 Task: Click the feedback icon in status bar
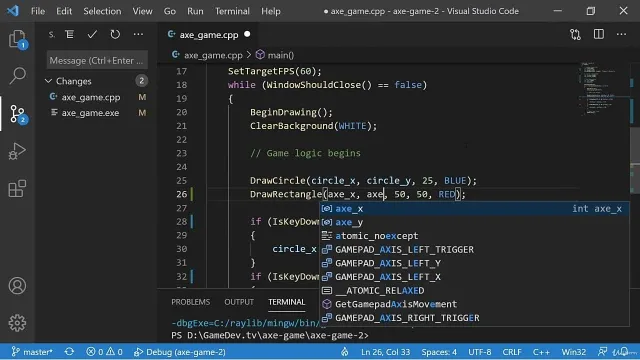[602, 352]
